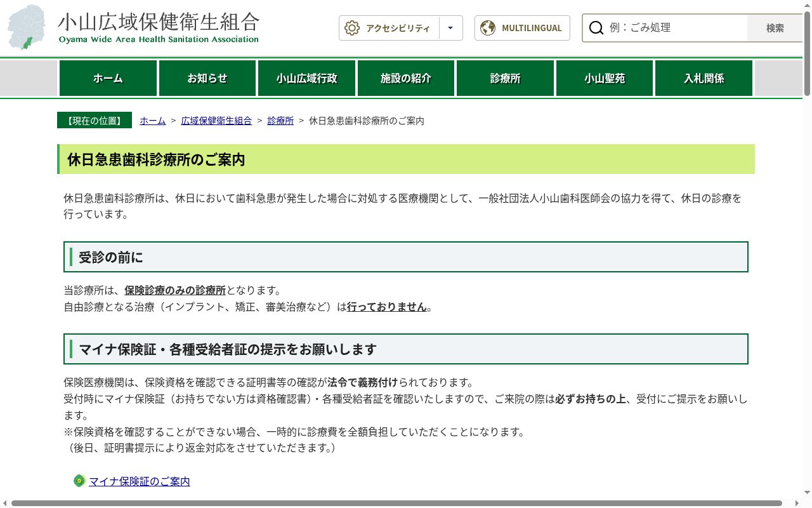This screenshot has width=812, height=508.
Task: Open the アクセシビリティ settings button
Action: pos(389,28)
